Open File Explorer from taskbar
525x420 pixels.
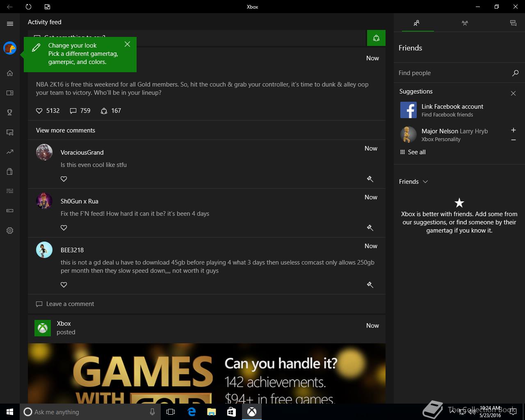[212, 412]
